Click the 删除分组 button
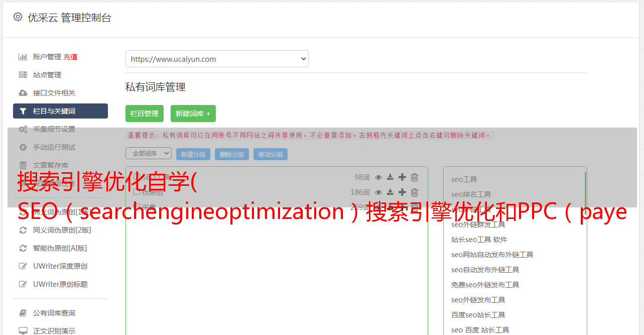 pyautogui.click(x=232, y=154)
